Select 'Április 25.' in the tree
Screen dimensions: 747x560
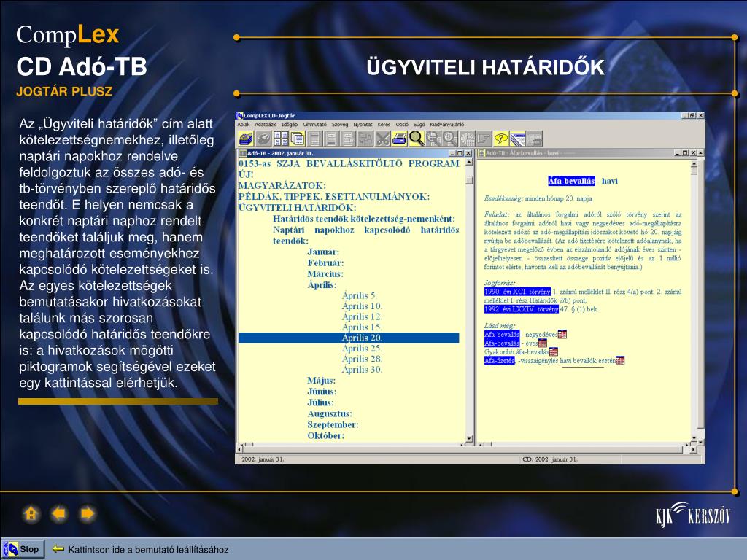[362, 348]
